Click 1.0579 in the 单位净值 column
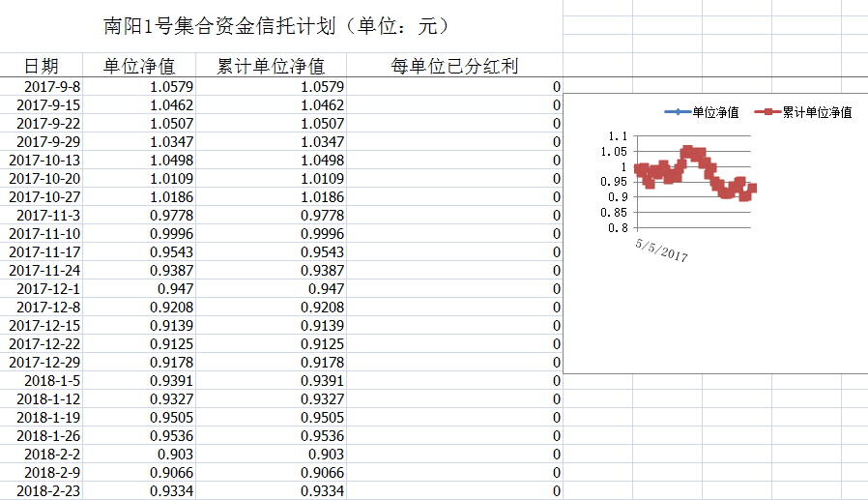This screenshot has height=500, width=868. (138, 87)
